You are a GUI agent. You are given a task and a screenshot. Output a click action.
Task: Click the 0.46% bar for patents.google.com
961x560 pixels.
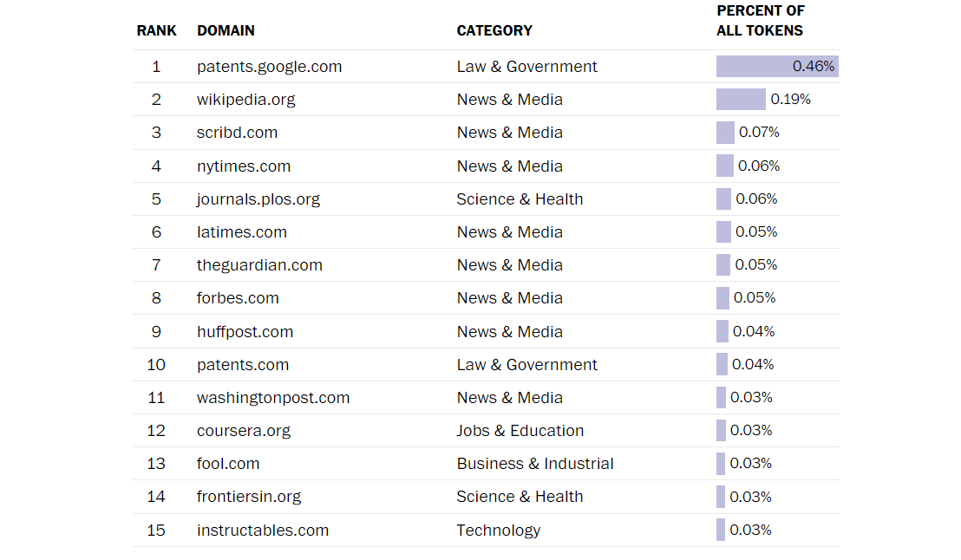tap(777, 66)
